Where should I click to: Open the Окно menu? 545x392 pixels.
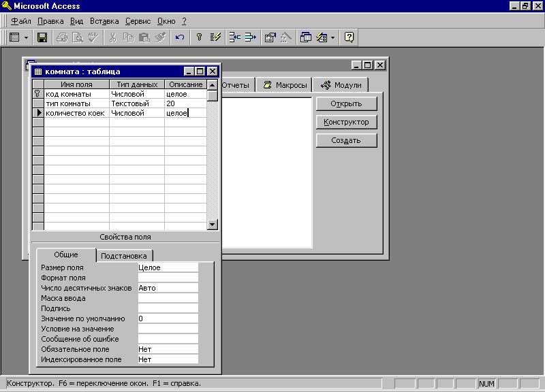pyautogui.click(x=166, y=21)
